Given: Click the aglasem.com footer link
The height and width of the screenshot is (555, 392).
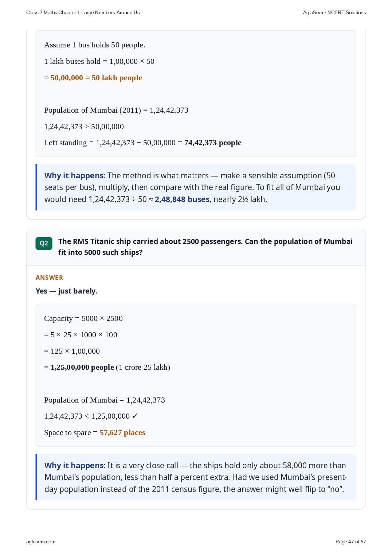Looking at the screenshot, I should click(x=41, y=542).
